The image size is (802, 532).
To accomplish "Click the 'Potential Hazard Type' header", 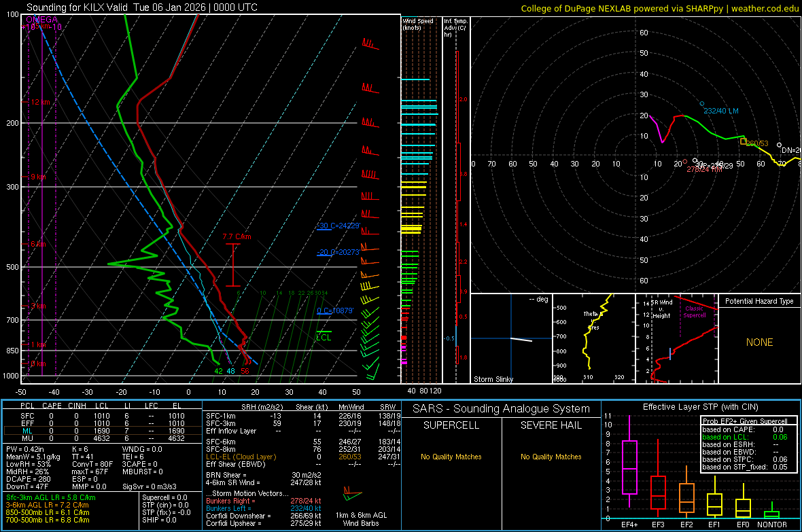I will pos(759,301).
